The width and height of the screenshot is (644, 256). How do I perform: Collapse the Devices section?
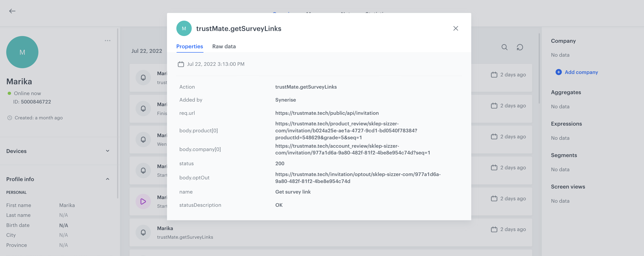(x=107, y=151)
